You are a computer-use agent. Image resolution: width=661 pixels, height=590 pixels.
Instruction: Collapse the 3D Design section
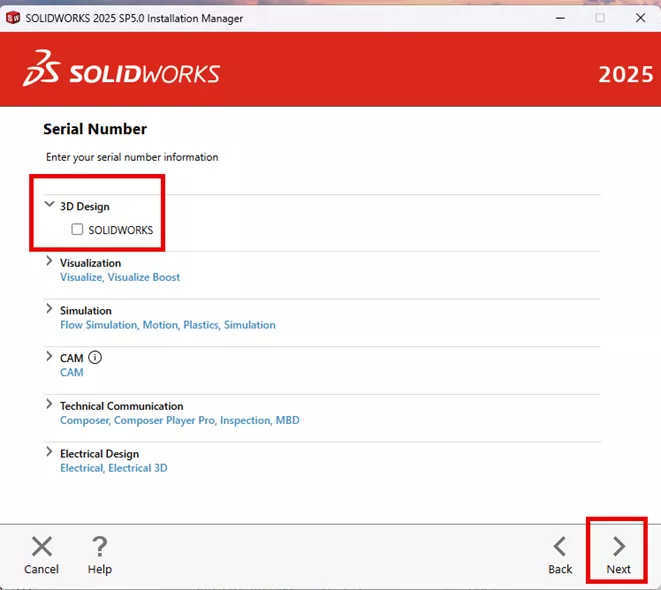49,204
